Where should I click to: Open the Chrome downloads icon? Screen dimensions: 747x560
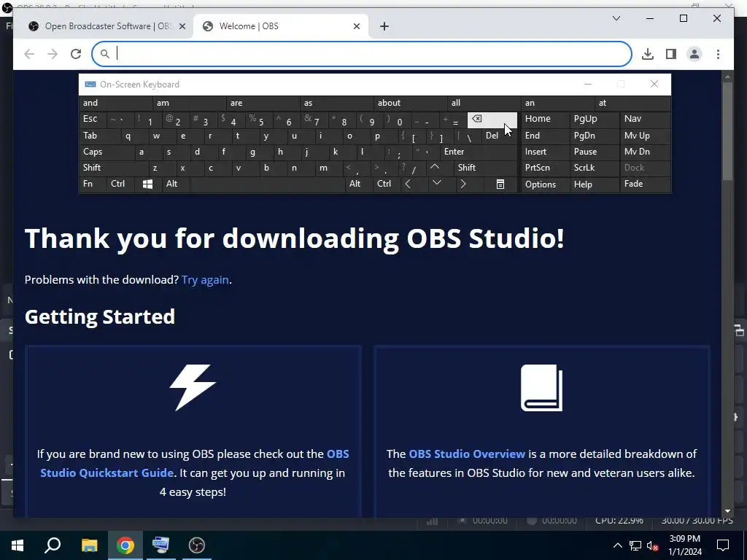click(648, 54)
